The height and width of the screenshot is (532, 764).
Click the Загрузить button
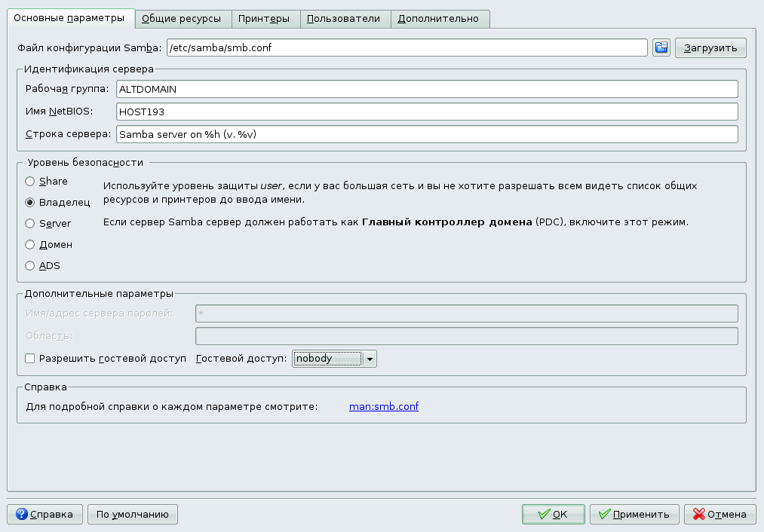tap(710, 47)
